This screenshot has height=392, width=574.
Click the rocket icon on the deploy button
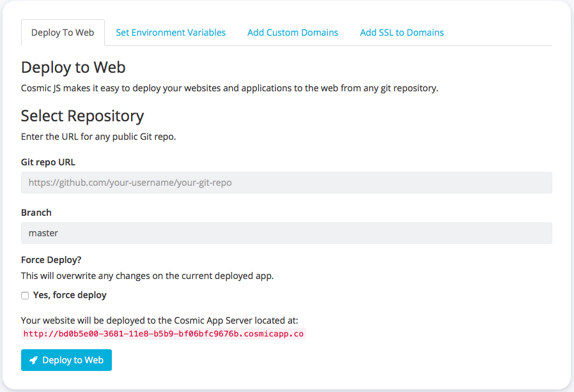tap(34, 360)
